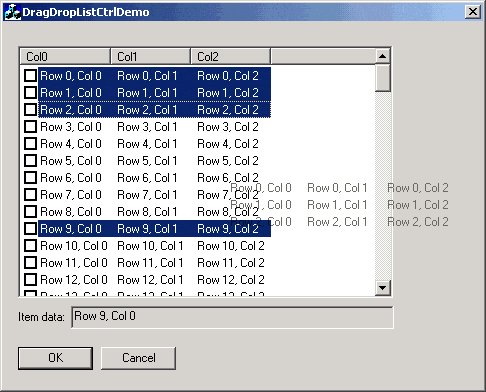Tick the checkbox for Row 2, Col 0
Viewport: 486px width, 392px height.
(x=30, y=110)
